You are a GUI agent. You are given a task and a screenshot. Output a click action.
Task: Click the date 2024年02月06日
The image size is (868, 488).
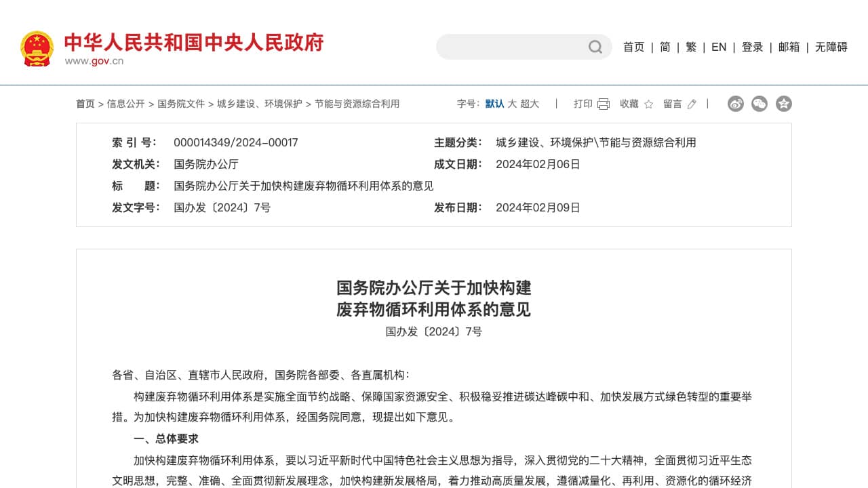click(x=538, y=164)
